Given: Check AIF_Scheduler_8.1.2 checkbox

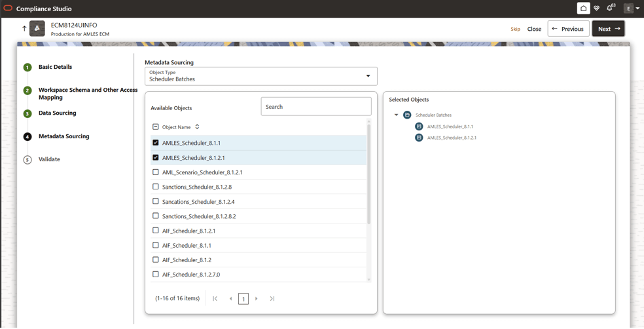Looking at the screenshot, I should pyautogui.click(x=155, y=260).
